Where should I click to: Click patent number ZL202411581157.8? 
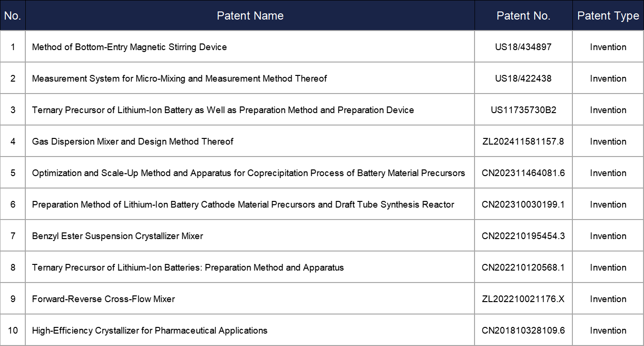tap(523, 141)
